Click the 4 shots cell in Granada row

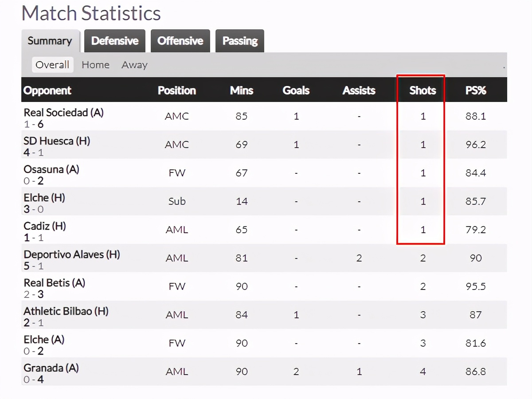(423, 372)
